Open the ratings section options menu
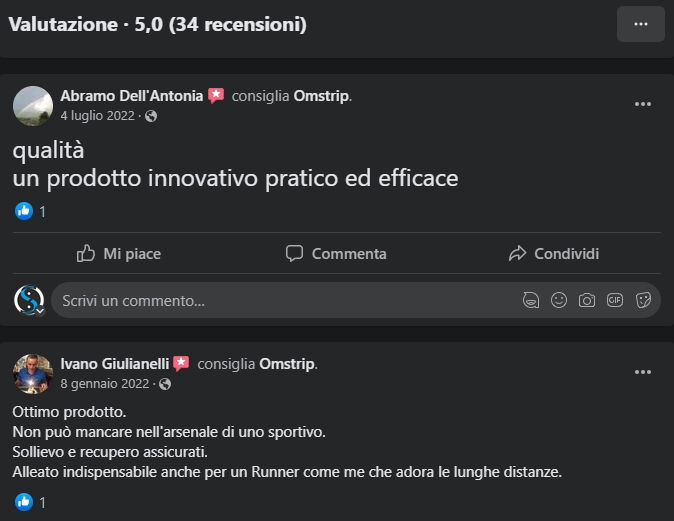 click(x=640, y=24)
